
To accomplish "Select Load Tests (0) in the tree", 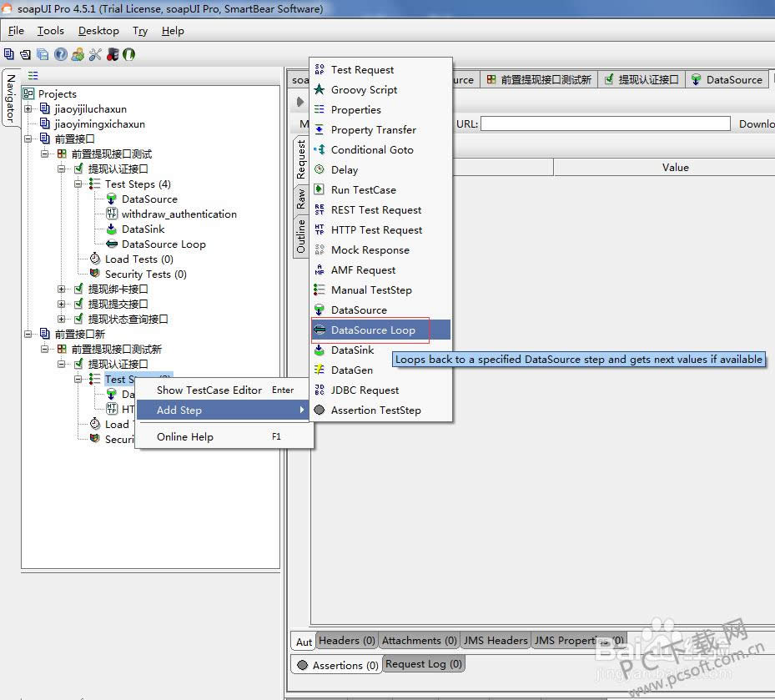I will pyautogui.click(x=138, y=259).
